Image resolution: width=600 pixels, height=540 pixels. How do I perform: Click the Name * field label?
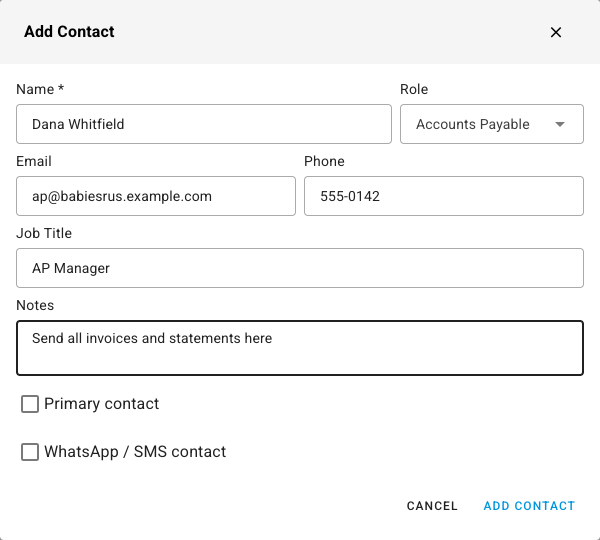point(40,89)
